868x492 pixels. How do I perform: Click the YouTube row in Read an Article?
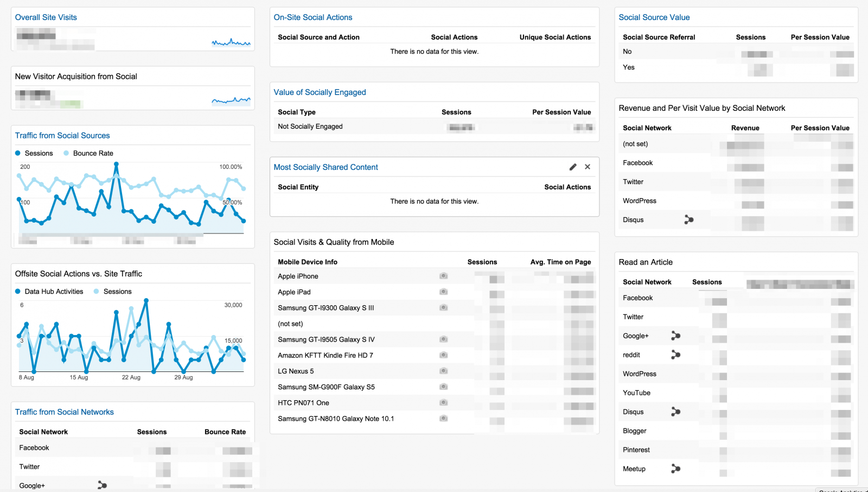pos(736,393)
